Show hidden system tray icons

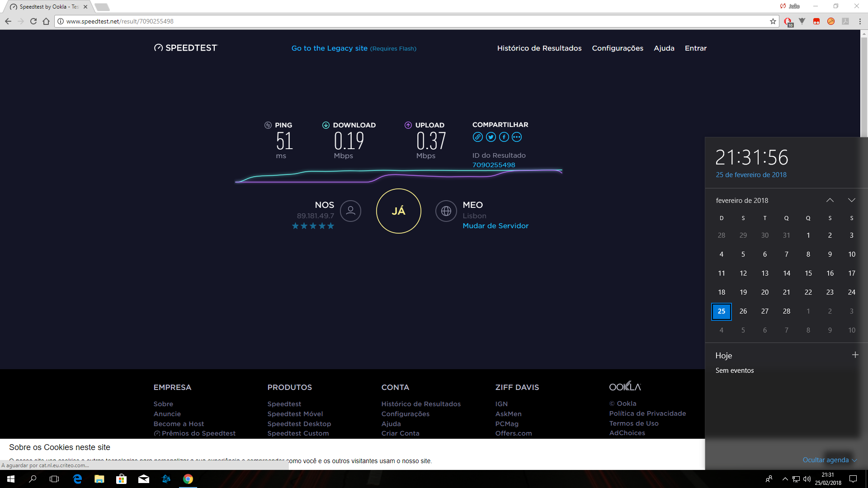(785, 479)
